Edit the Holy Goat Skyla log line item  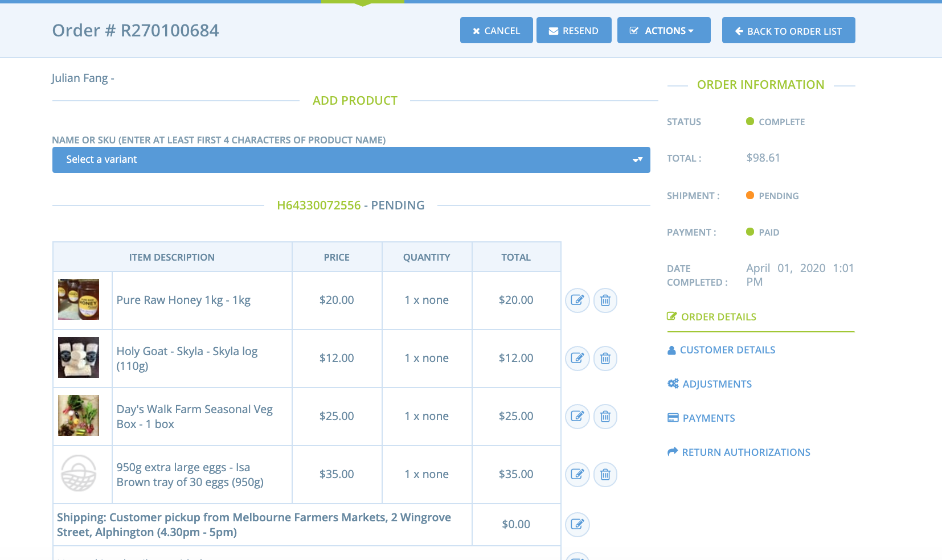tap(577, 358)
